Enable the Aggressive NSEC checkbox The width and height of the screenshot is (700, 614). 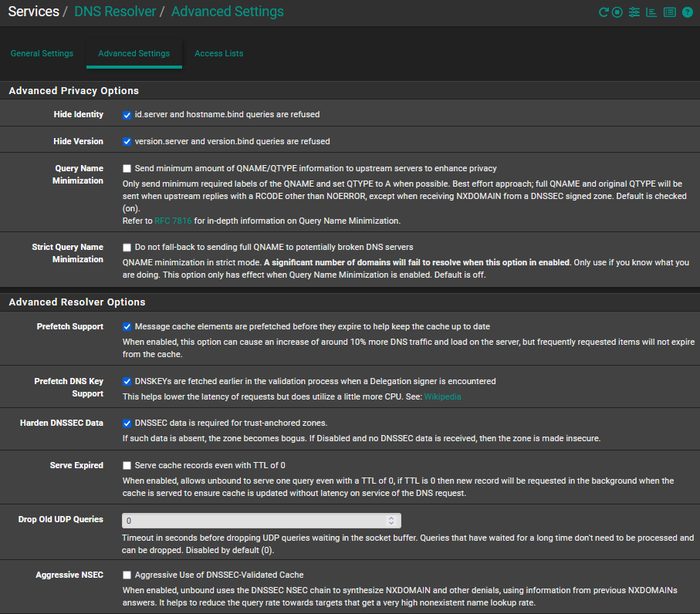[x=127, y=575]
